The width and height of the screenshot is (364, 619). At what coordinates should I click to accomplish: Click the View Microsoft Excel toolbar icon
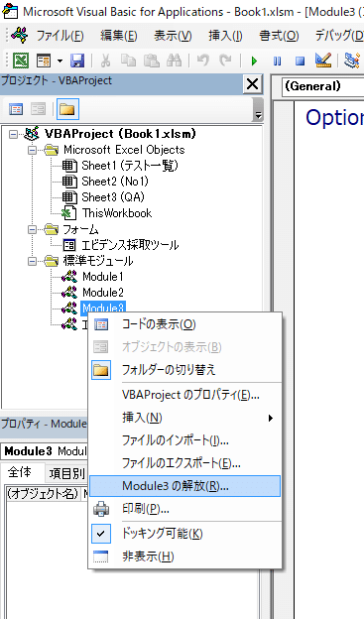pos(20,61)
